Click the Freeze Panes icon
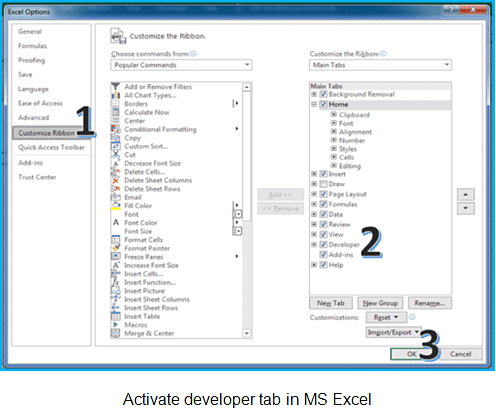Image resolution: width=496 pixels, height=410 pixels. pos(115,257)
